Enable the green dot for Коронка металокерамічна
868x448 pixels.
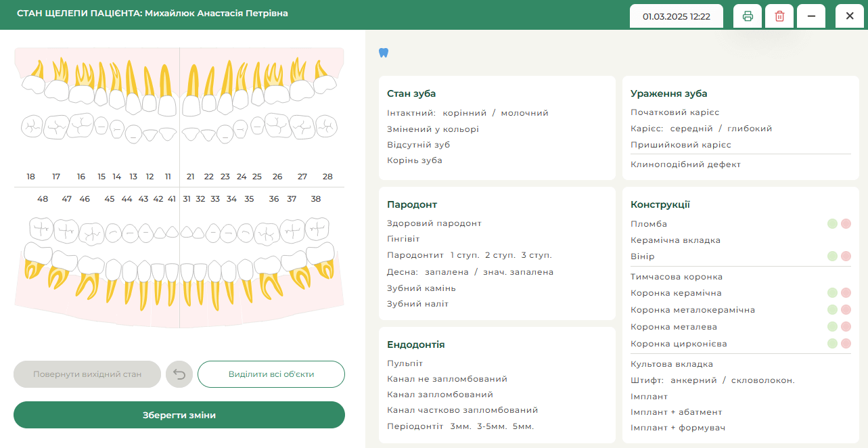(831, 309)
